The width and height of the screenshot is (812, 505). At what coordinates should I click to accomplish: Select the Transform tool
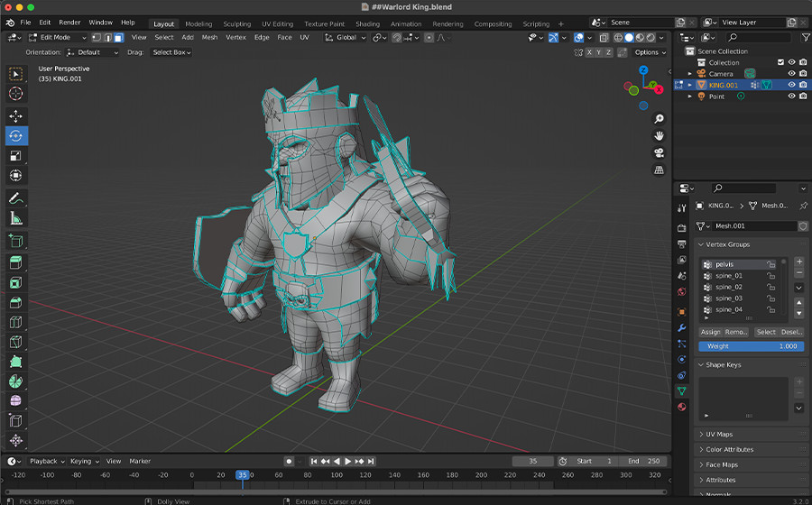tap(15, 176)
